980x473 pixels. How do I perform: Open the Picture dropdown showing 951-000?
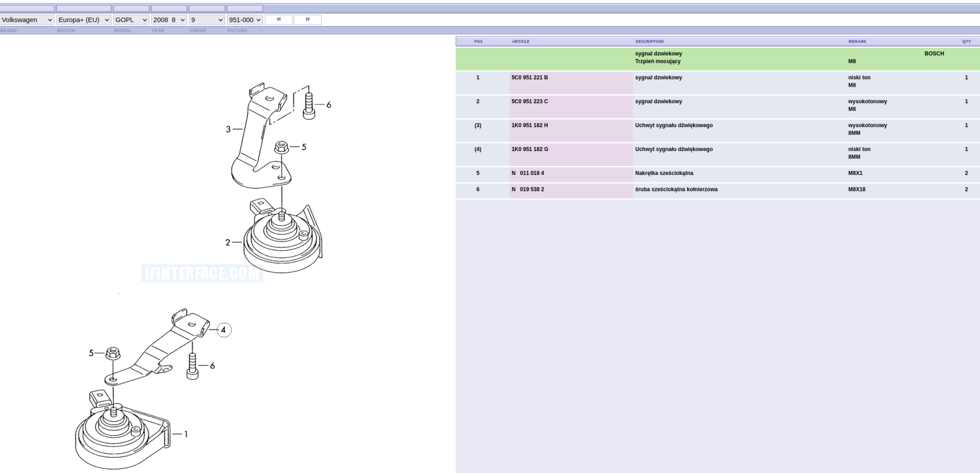(x=244, y=20)
